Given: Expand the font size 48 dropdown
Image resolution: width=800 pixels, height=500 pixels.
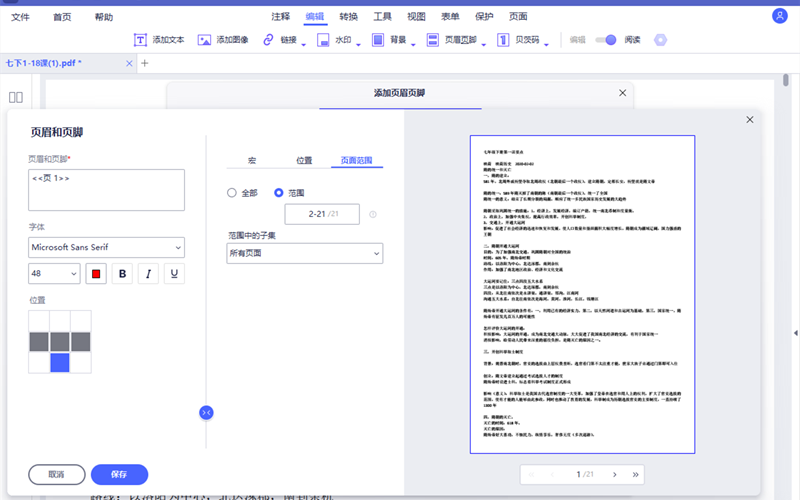Looking at the screenshot, I should pos(54,274).
